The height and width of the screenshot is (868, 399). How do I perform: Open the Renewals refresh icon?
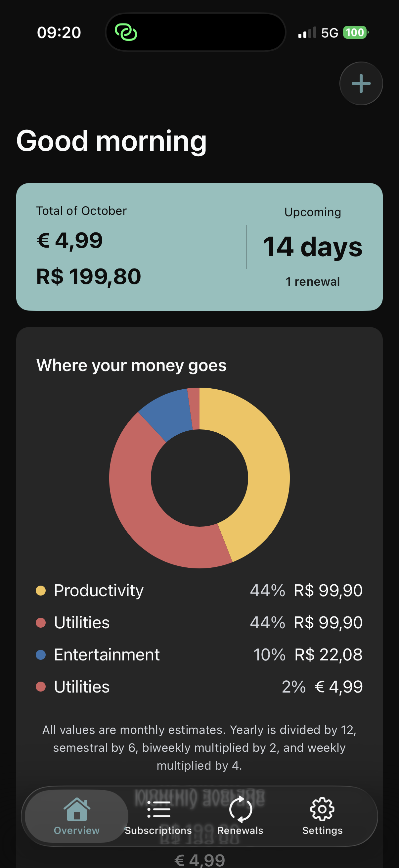[x=240, y=809]
